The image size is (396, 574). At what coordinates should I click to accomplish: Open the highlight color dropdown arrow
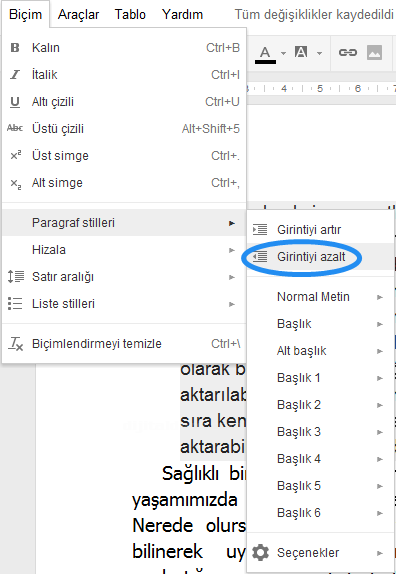pos(320,53)
